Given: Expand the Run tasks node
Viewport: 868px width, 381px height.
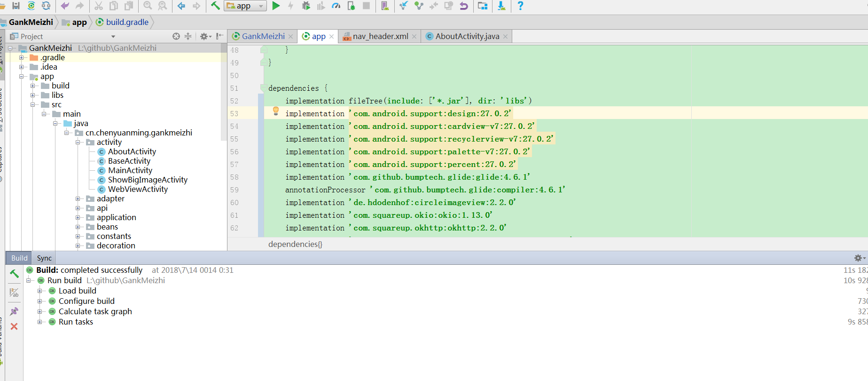Looking at the screenshot, I should [x=40, y=322].
